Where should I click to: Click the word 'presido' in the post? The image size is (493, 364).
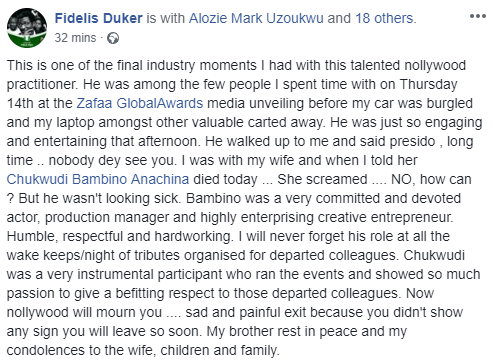click(412, 142)
